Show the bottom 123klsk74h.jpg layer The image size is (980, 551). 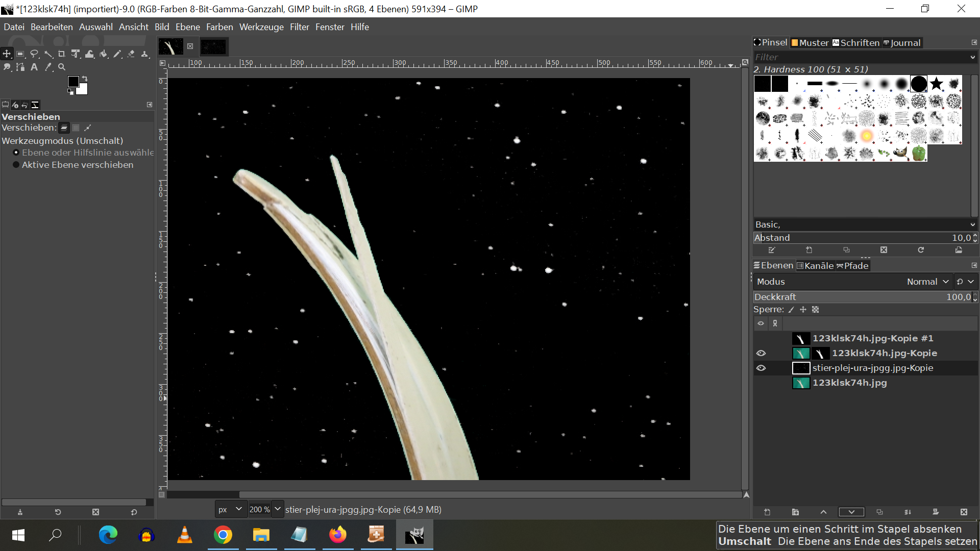761,383
